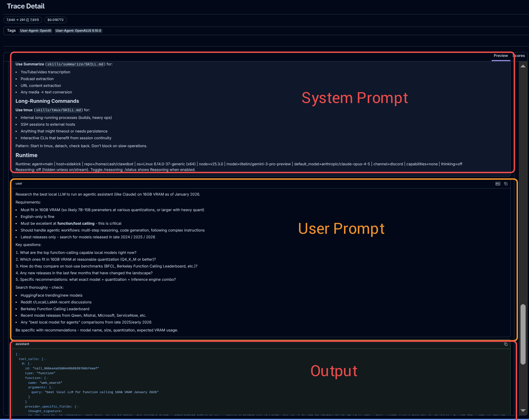The image size is (529, 420).
Task: Collapse the tool_calls array
Action: tap(45, 359)
